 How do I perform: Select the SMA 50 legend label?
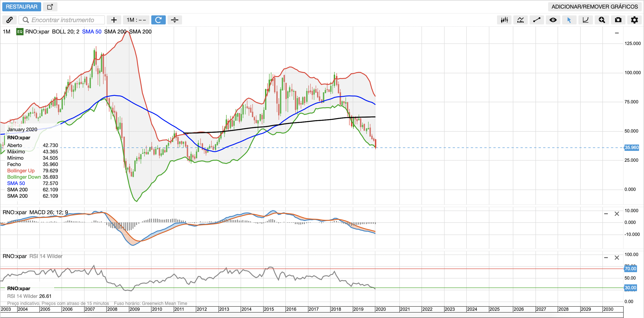point(92,32)
